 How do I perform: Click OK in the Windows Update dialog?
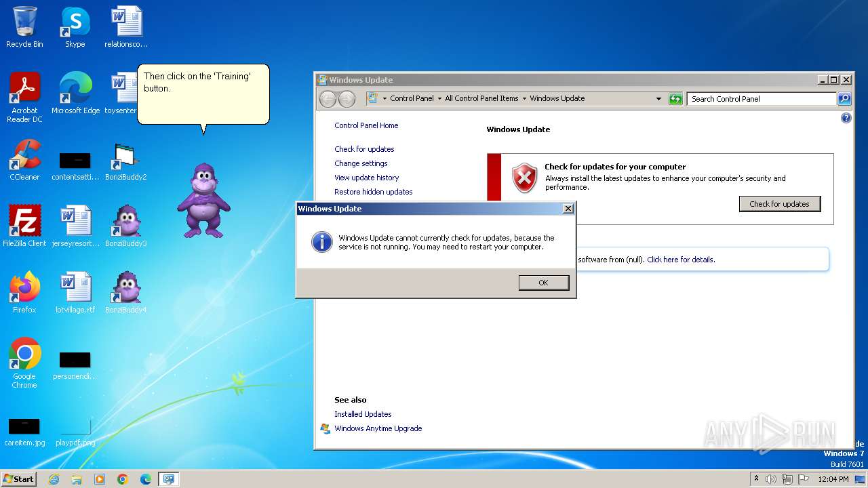coord(544,283)
